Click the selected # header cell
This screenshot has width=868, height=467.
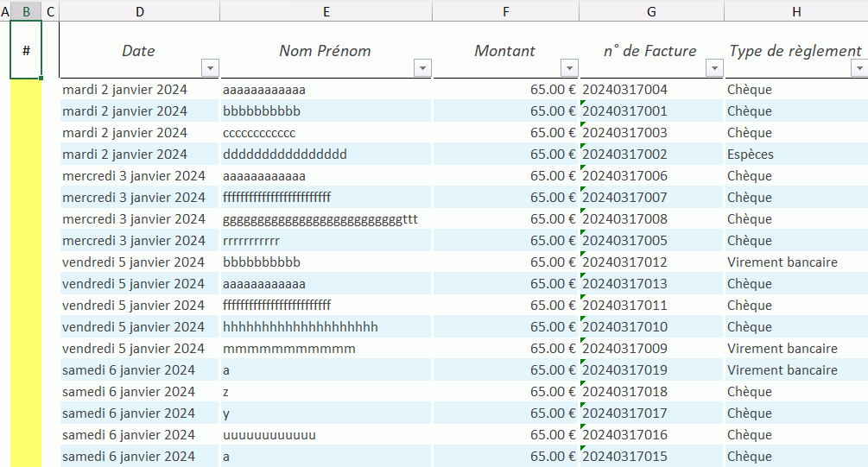coord(26,50)
